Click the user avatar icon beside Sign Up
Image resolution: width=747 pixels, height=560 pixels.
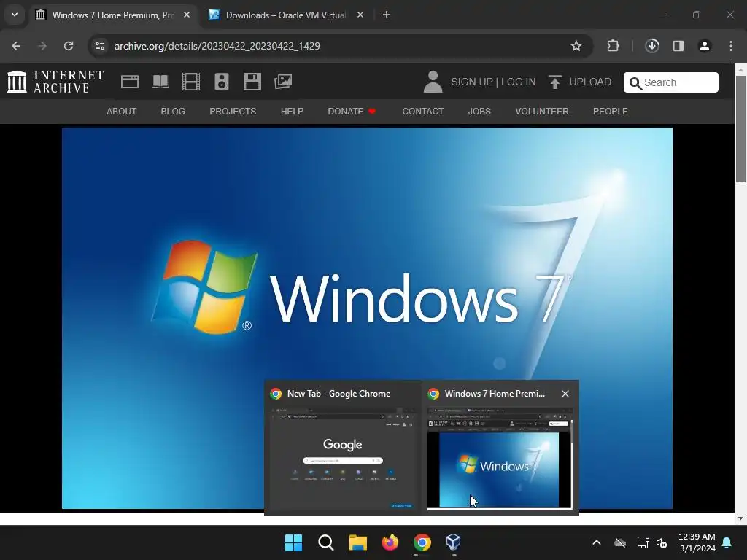click(x=433, y=82)
